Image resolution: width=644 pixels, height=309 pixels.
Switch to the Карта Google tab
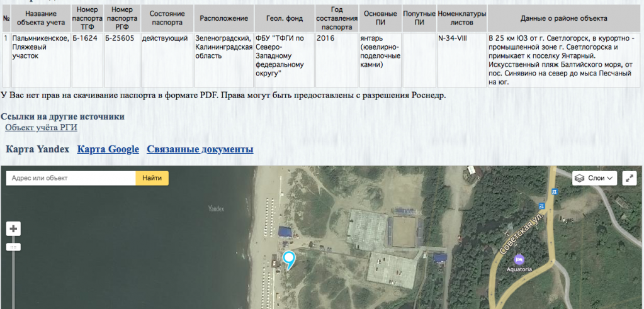tap(108, 149)
